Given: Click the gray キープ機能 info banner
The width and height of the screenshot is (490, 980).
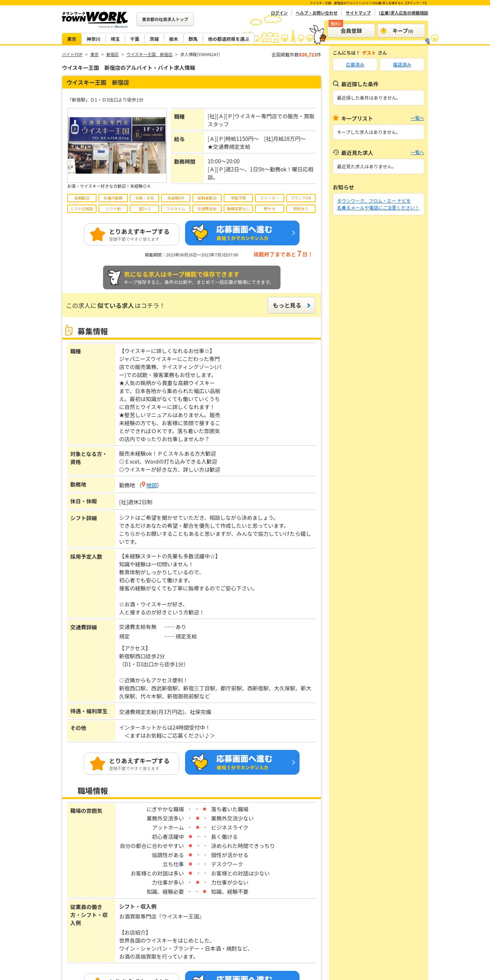Looking at the screenshot, I should 192,277.
